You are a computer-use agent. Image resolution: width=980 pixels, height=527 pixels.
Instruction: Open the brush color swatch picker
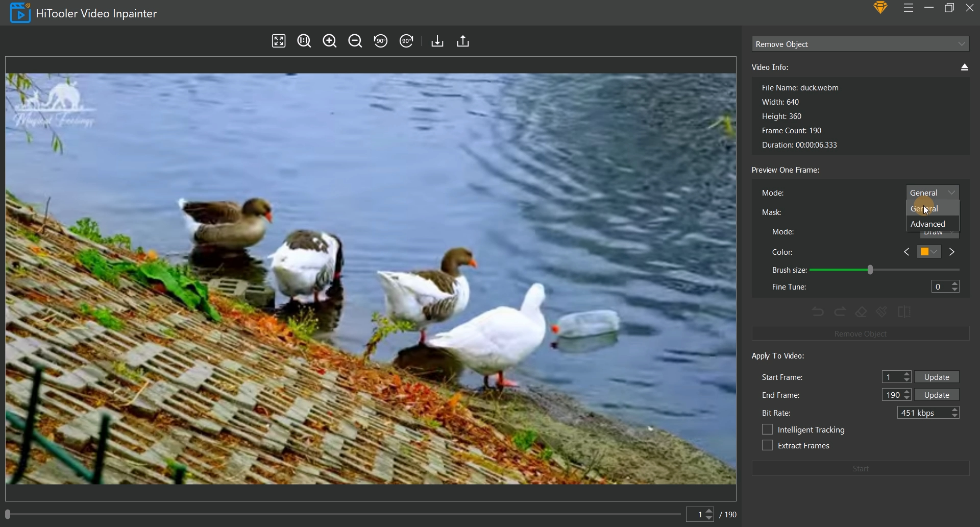coord(925,251)
